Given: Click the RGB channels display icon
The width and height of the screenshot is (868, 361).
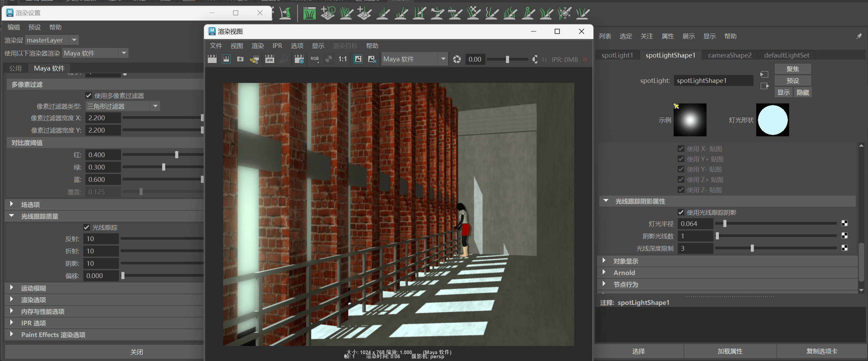Looking at the screenshot, I should [x=315, y=59].
